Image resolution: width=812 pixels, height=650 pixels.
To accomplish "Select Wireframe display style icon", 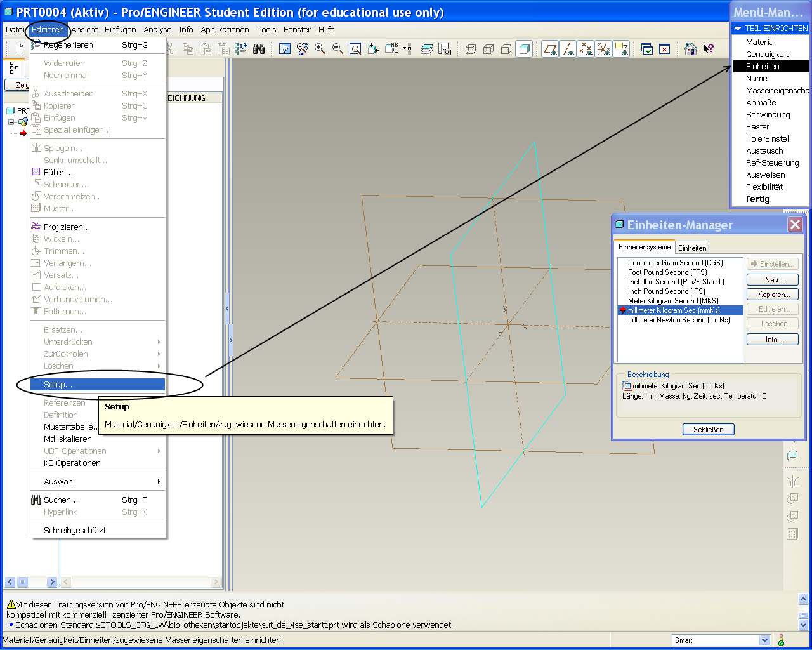I will click(471, 49).
